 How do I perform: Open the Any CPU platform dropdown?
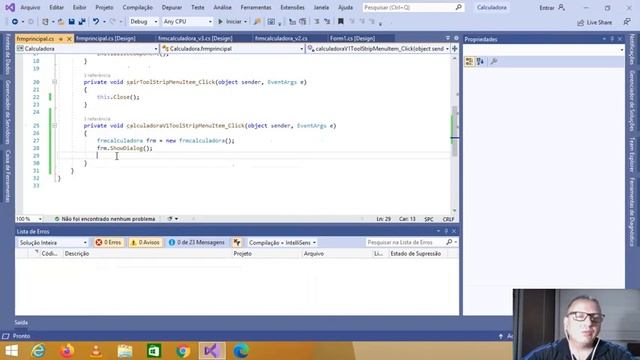coord(187,22)
